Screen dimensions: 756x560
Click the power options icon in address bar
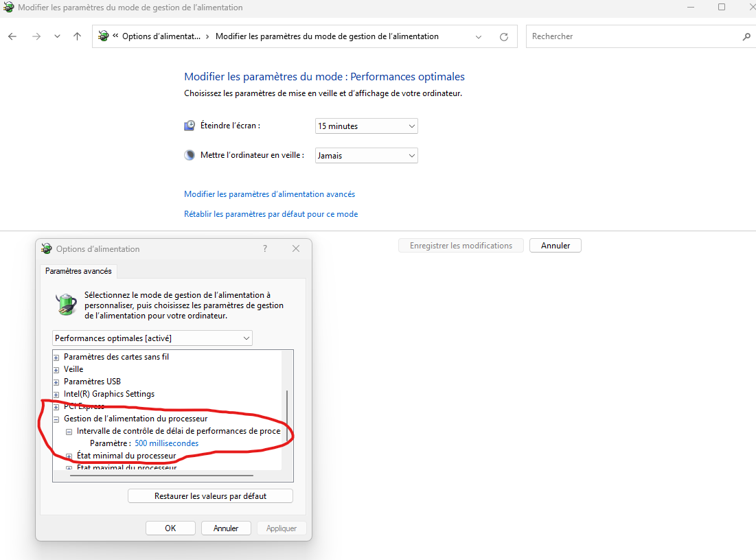click(x=103, y=36)
